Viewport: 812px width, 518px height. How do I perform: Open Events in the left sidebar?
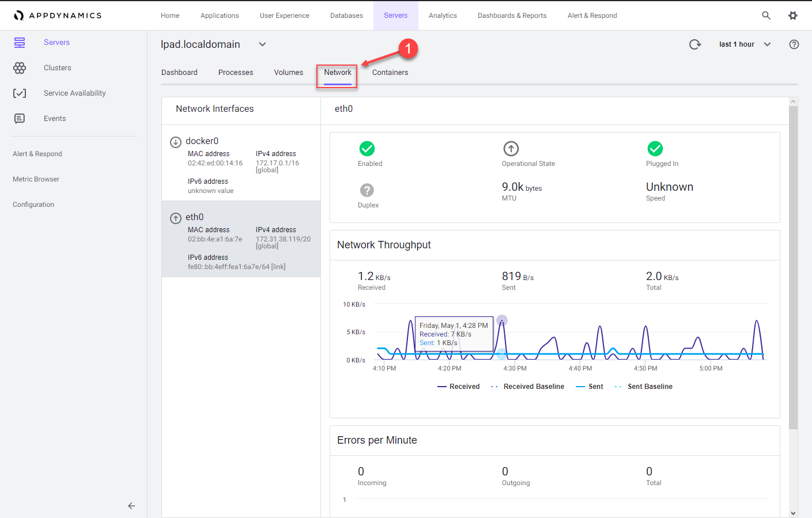point(55,119)
